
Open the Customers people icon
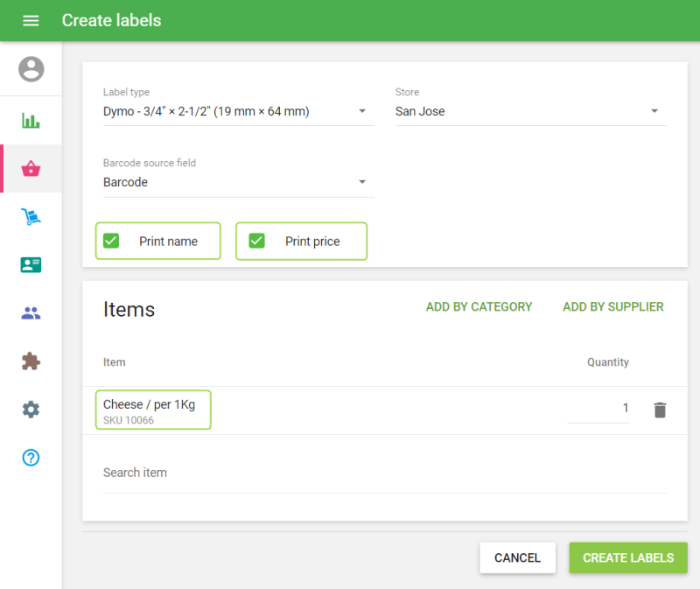pos(31,313)
